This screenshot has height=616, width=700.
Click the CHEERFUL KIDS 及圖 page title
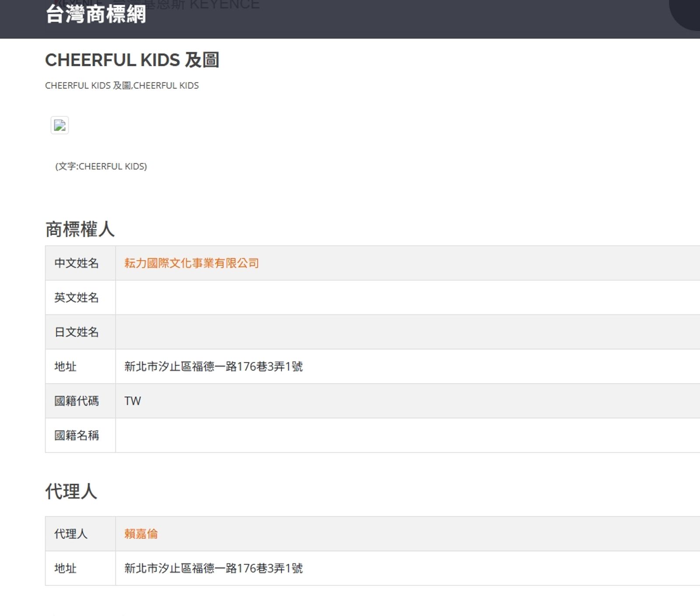133,60
